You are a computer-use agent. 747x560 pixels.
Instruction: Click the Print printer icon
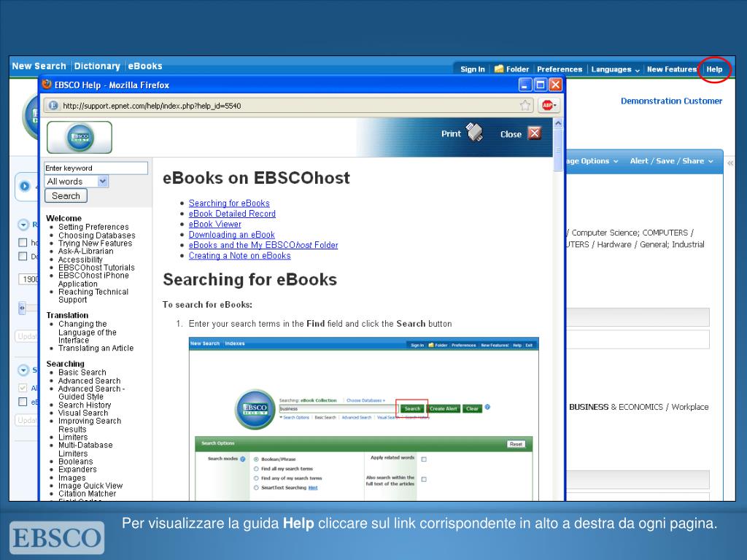pyautogui.click(x=474, y=133)
